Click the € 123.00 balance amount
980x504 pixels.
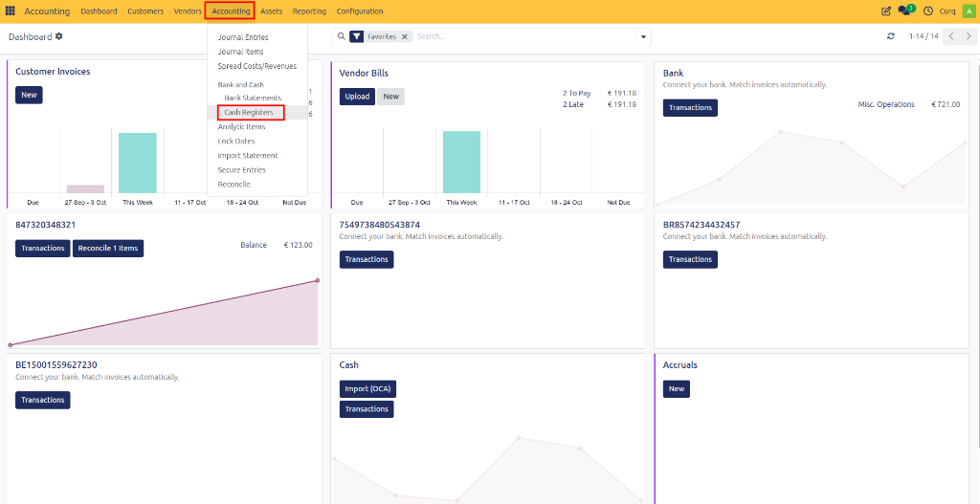[298, 246]
